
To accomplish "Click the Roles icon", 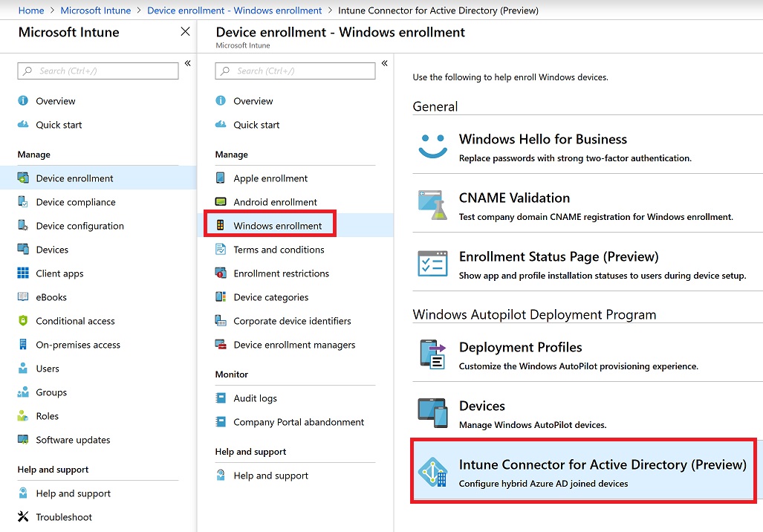I will point(23,415).
